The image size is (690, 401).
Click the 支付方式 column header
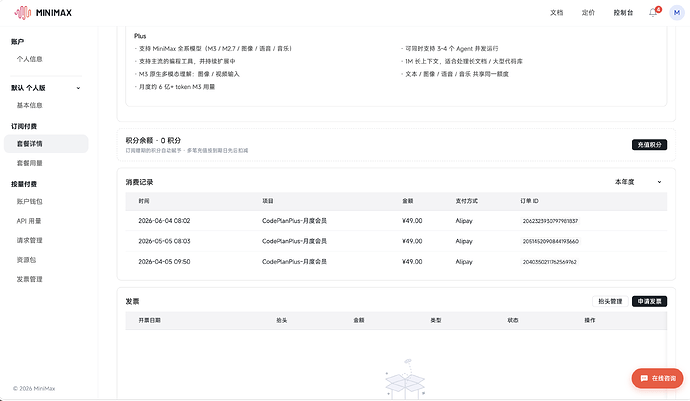[466, 201]
